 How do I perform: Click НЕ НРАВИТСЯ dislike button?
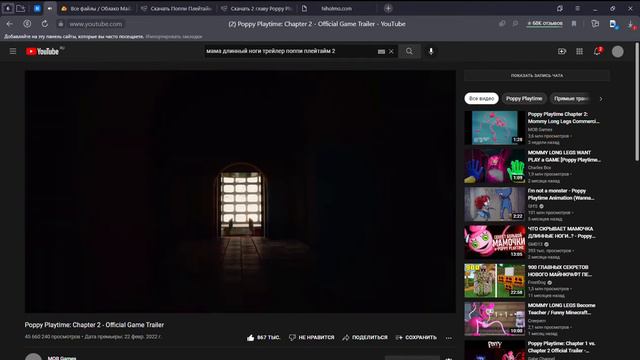(311, 338)
